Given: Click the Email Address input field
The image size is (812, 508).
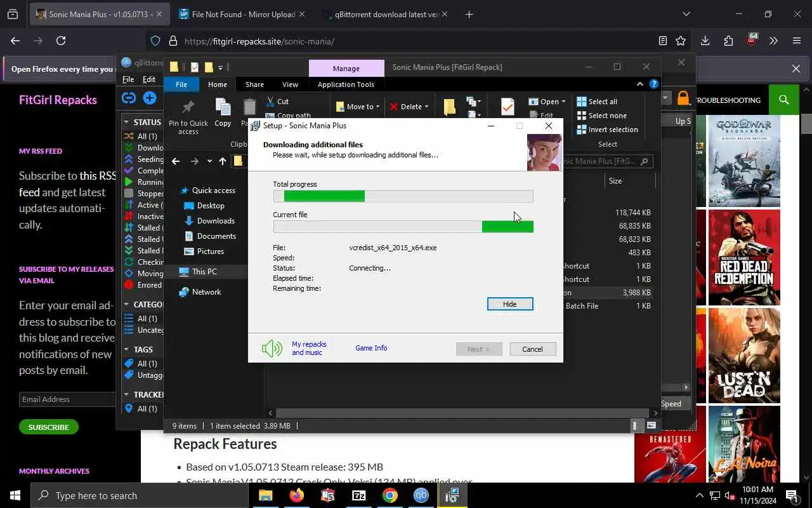Looking at the screenshot, I should tap(67, 399).
